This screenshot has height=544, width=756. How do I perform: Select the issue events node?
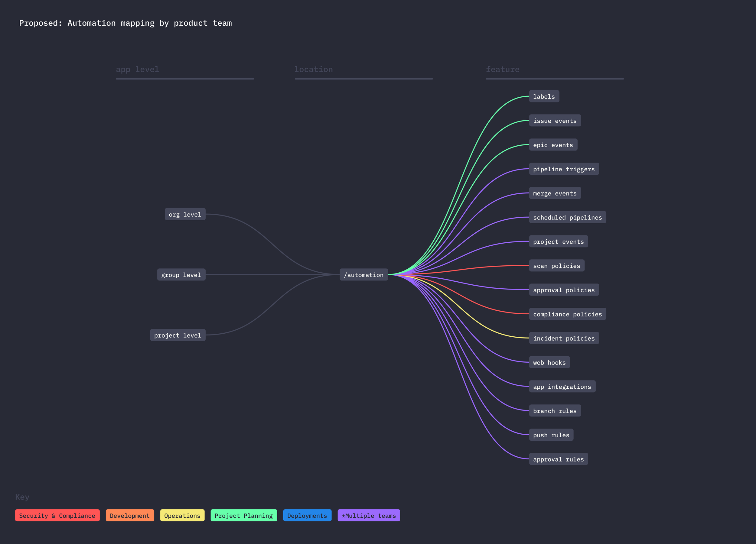[x=555, y=121]
